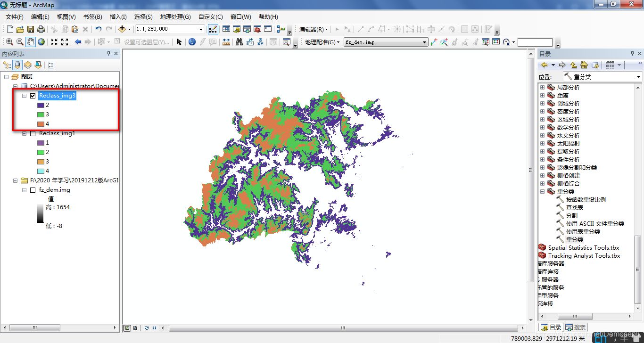Click the orange swatch for class 4 in Reclass_img3
Screen dimensions: 644x343
(x=41, y=124)
